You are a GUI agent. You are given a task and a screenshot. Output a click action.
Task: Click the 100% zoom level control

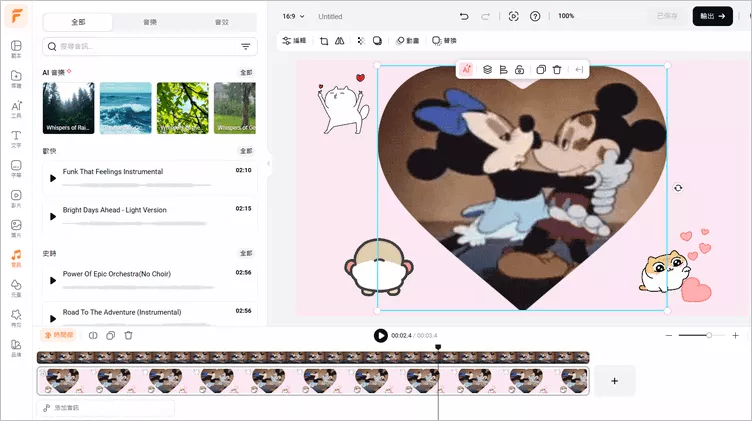(566, 16)
